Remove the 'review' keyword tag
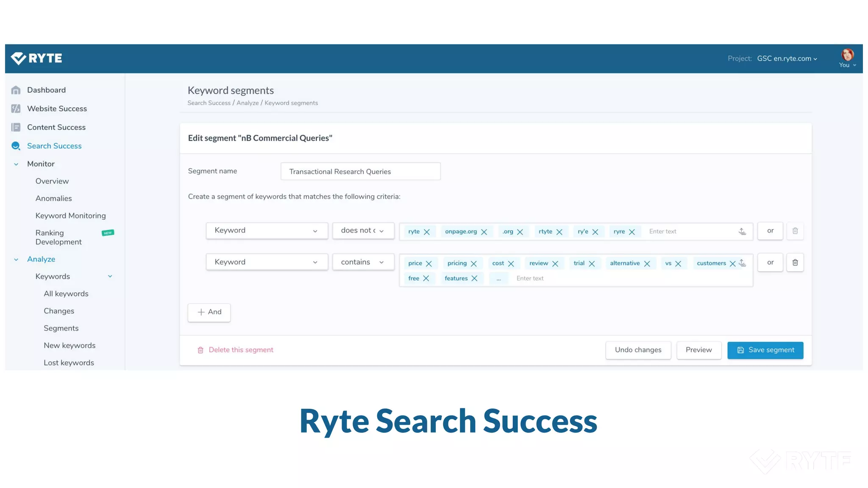Image resolution: width=868 pixels, height=488 pixels. coord(555,263)
